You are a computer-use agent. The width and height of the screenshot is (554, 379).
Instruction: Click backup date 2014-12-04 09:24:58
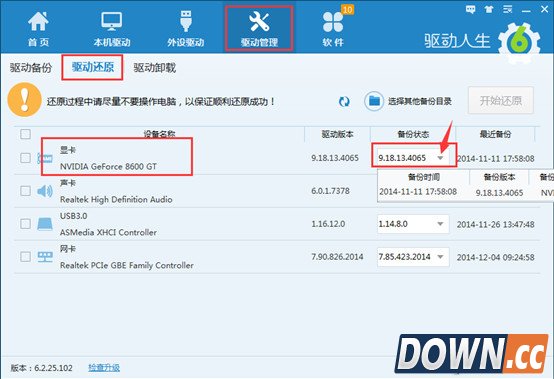tap(495, 257)
